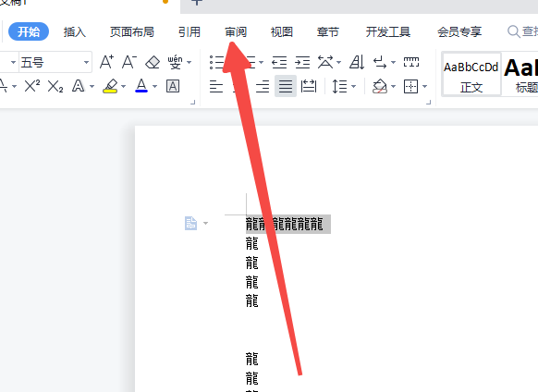Click the increase indent icon
Image resolution: width=538 pixels, height=392 pixels.
302,63
